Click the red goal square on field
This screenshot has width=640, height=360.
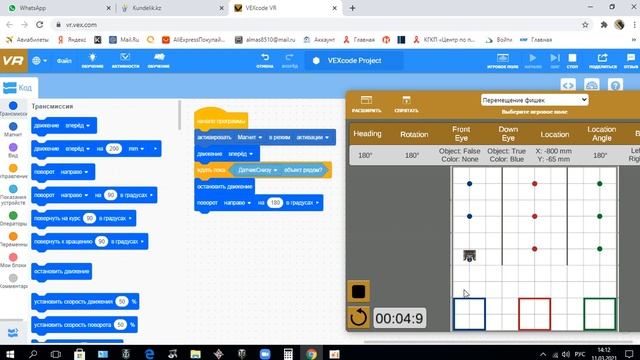pyautogui.click(x=534, y=314)
